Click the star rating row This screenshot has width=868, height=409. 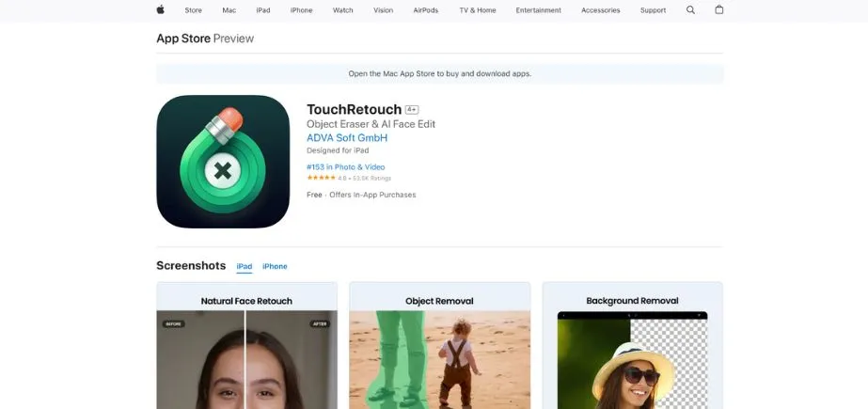[349, 179]
